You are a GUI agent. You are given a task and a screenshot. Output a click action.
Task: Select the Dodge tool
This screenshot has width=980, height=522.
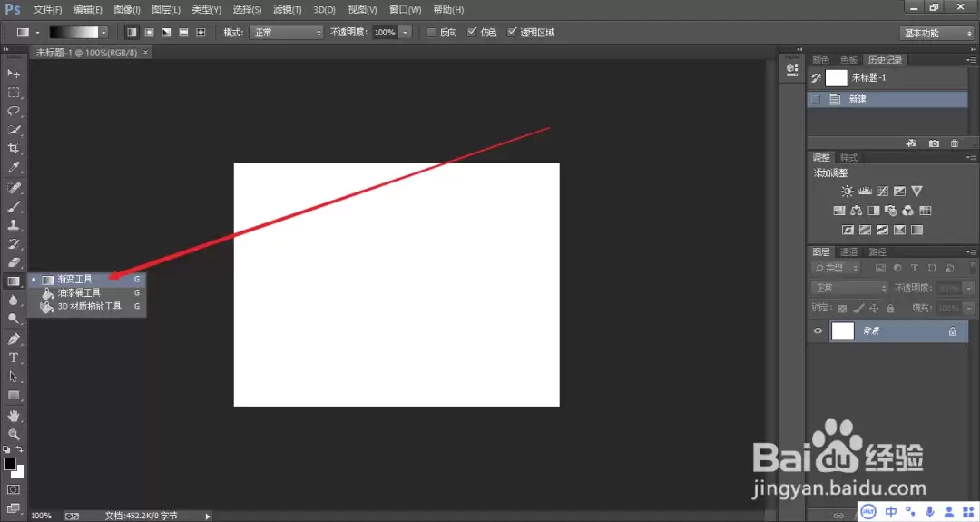click(13, 319)
